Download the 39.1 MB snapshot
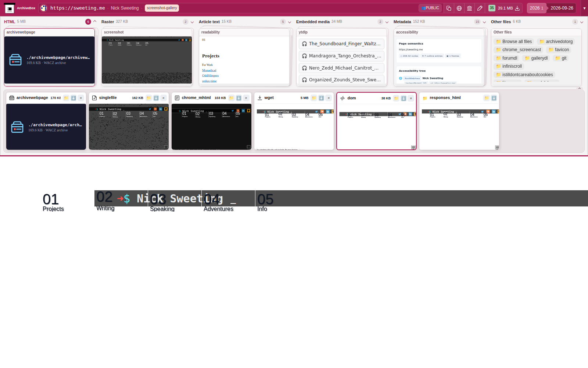The height and width of the screenshot is (368, 588). (x=517, y=8)
